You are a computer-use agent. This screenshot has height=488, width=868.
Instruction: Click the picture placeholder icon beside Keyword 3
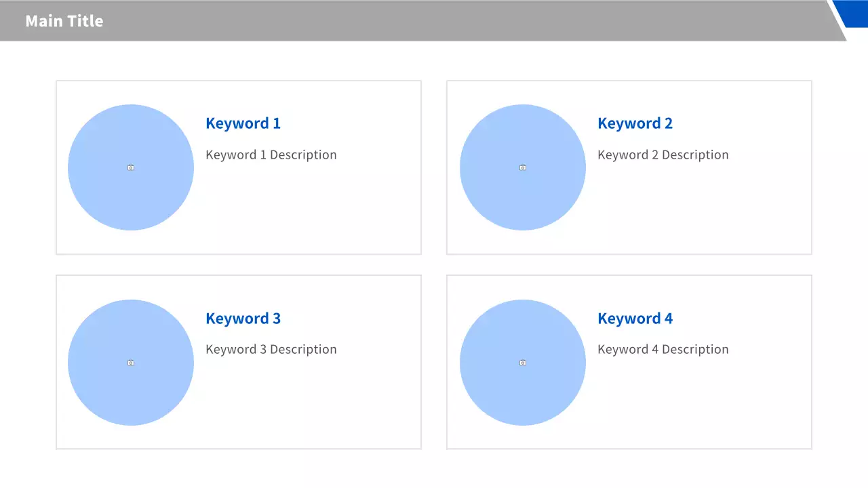[x=131, y=363]
